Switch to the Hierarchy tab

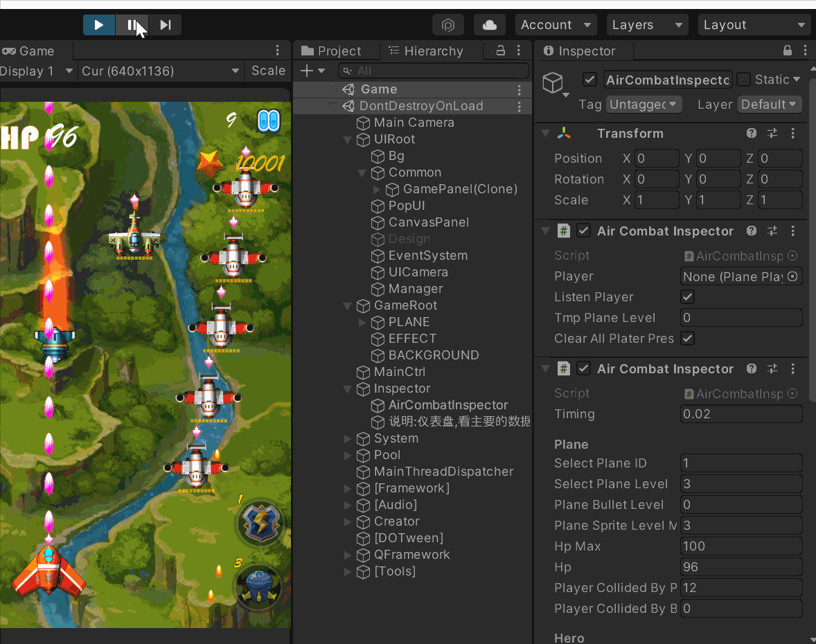(x=426, y=51)
